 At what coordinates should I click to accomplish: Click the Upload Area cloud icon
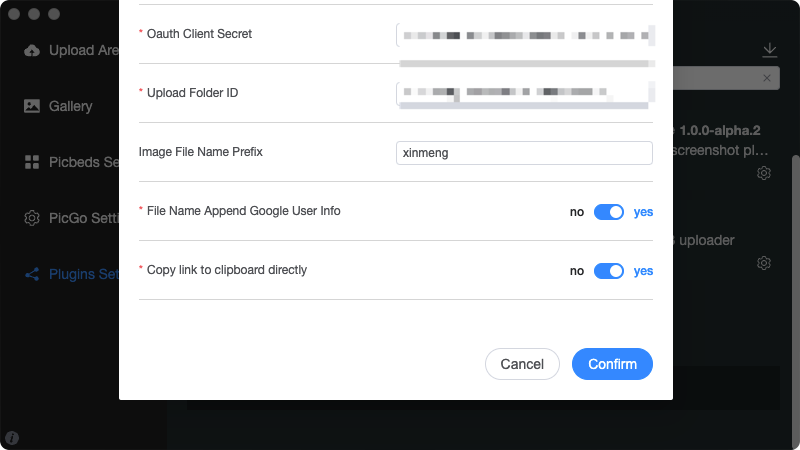[32, 51]
